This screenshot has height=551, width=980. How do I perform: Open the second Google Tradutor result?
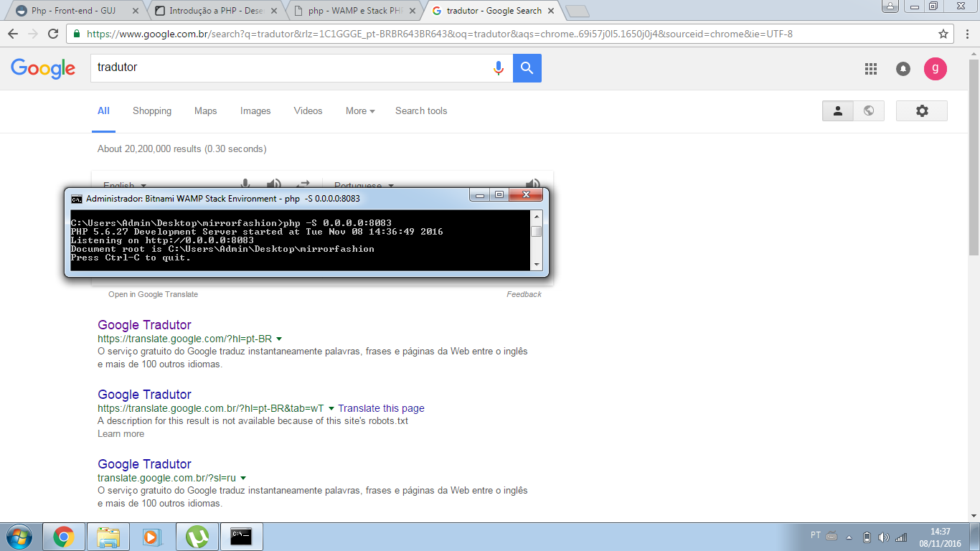click(144, 395)
